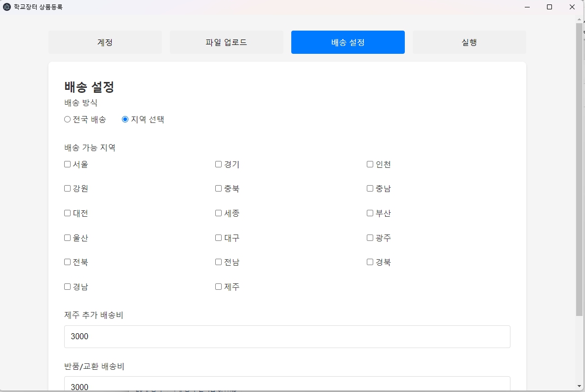Viewport: 585px width, 392px height.
Task: Click the app icon in title bar
Action: point(7,7)
